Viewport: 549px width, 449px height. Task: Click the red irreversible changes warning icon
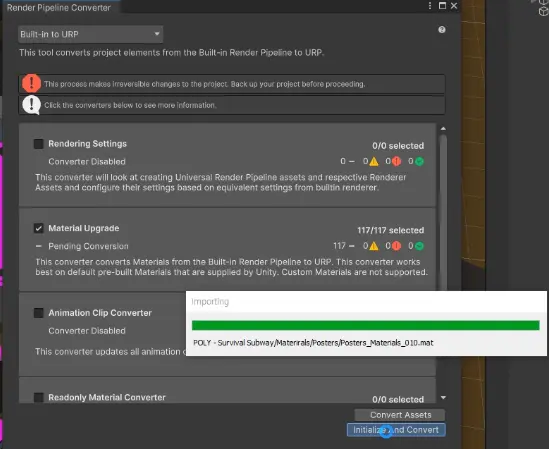coord(31,83)
